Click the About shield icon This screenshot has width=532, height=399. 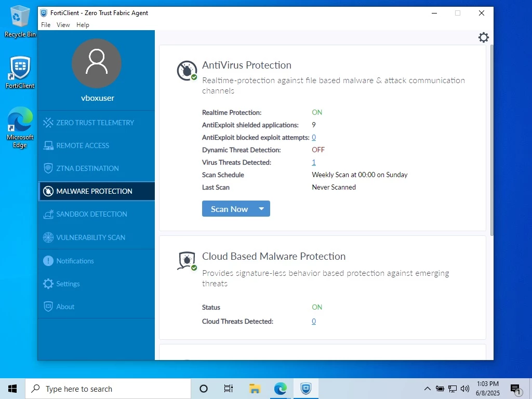(x=48, y=307)
